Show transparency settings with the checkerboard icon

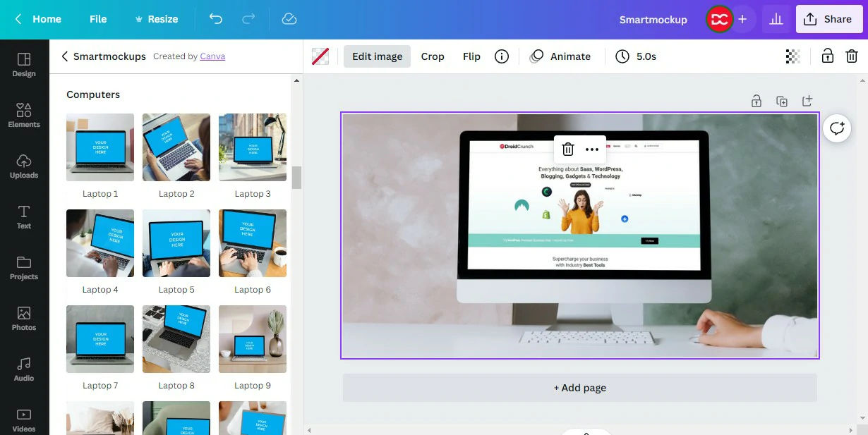792,56
